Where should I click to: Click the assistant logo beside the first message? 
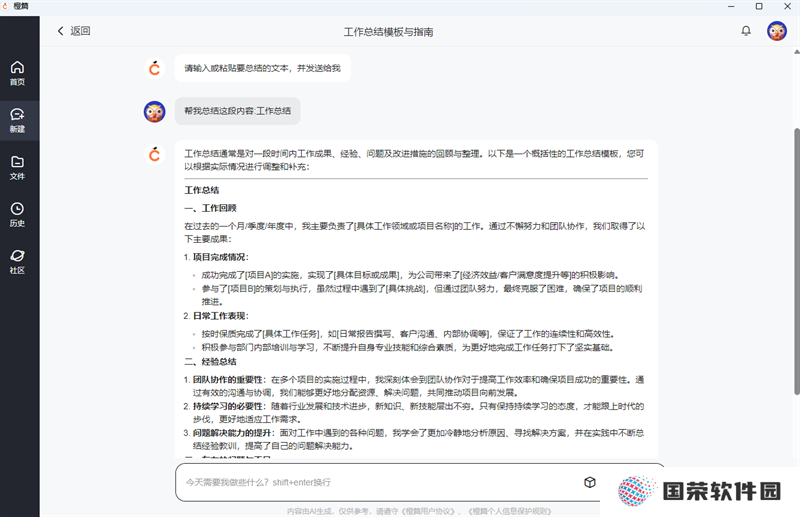pos(155,68)
